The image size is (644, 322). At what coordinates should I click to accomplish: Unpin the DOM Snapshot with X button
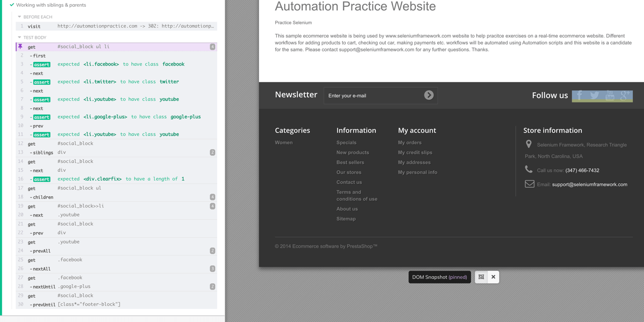pos(493,277)
